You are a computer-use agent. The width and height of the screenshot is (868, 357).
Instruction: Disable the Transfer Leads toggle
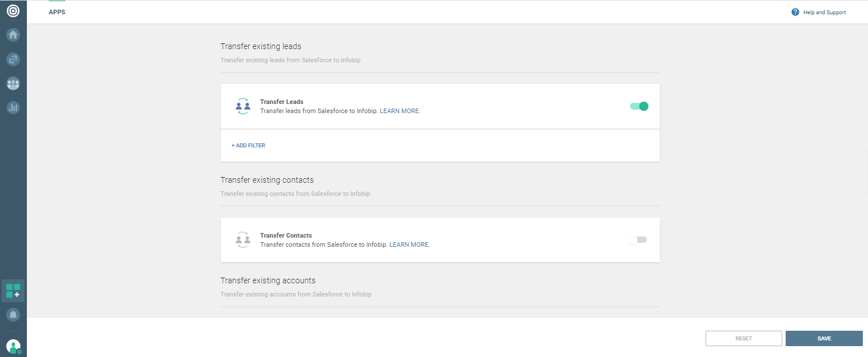(x=639, y=106)
